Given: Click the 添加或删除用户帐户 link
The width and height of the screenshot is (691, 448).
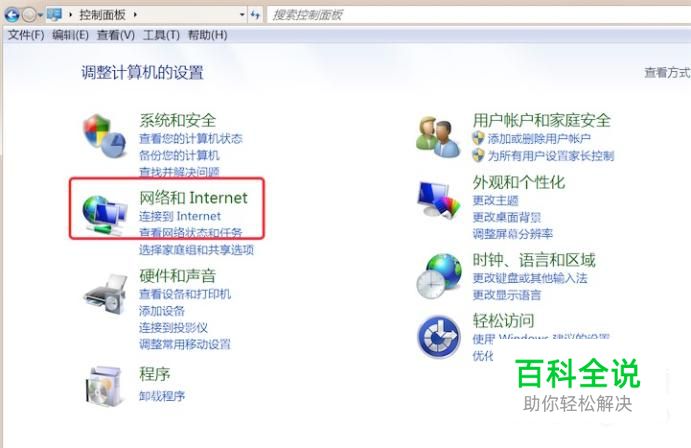Looking at the screenshot, I should tap(539, 139).
